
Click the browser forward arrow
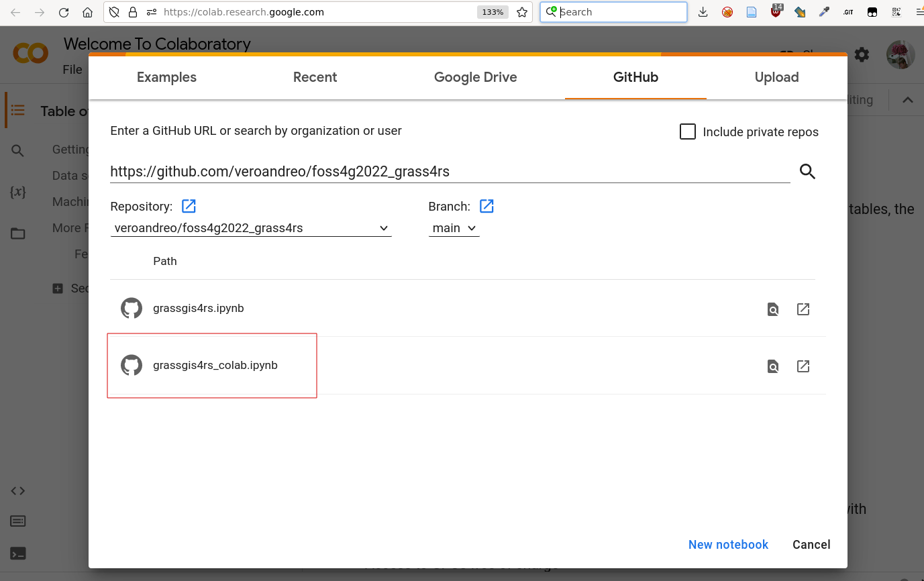click(40, 12)
